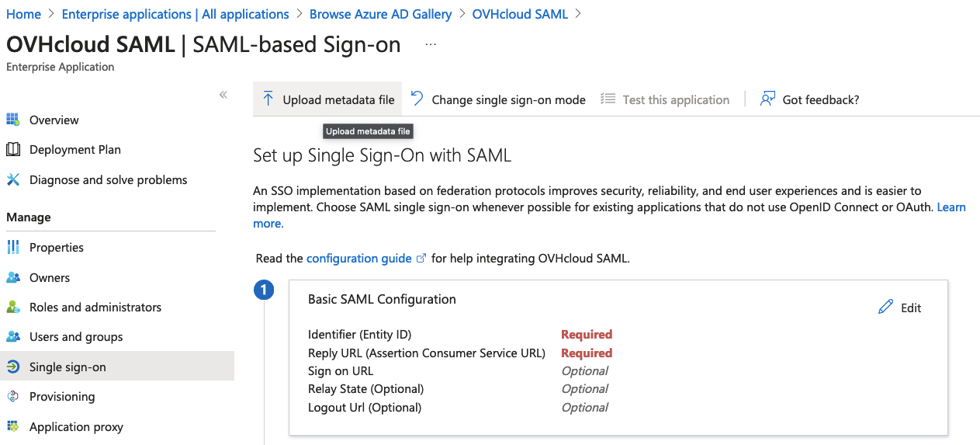Select Users and groups menu item

(x=76, y=336)
